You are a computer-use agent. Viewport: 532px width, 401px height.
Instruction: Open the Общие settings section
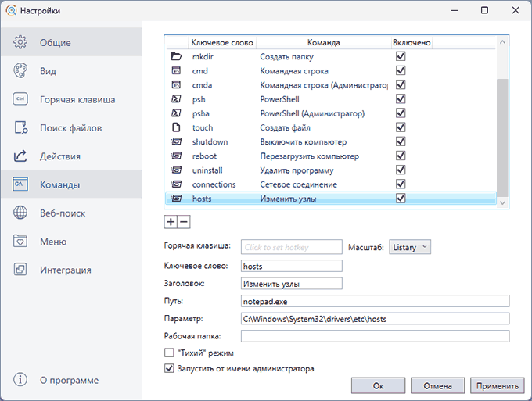click(x=72, y=42)
